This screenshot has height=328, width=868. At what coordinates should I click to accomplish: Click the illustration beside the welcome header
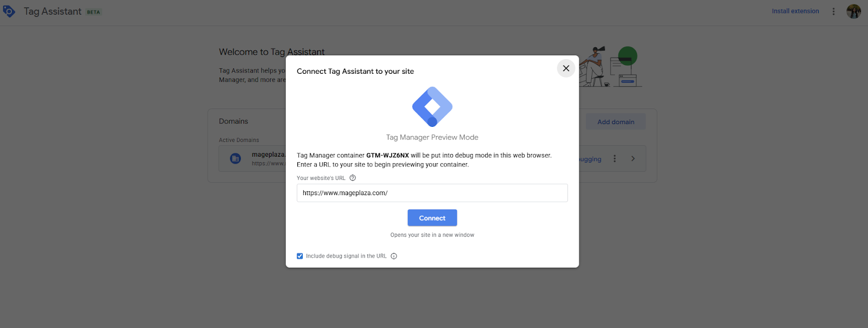(x=611, y=67)
